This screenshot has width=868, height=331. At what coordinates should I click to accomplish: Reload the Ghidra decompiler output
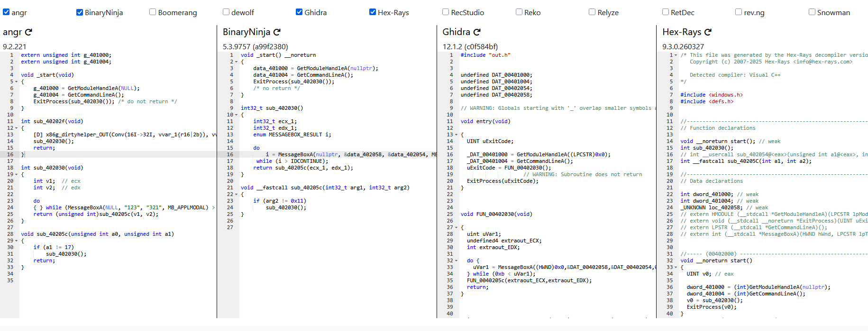[x=477, y=32]
